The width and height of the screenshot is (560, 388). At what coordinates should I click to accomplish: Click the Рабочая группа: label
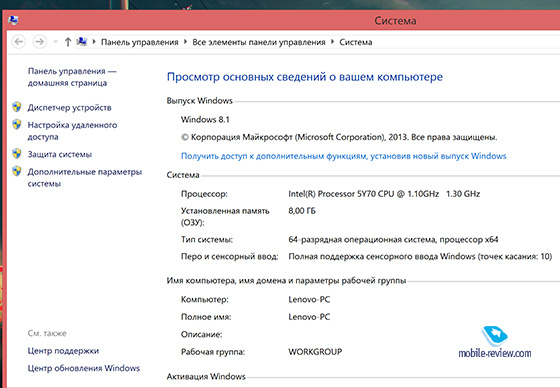213,352
